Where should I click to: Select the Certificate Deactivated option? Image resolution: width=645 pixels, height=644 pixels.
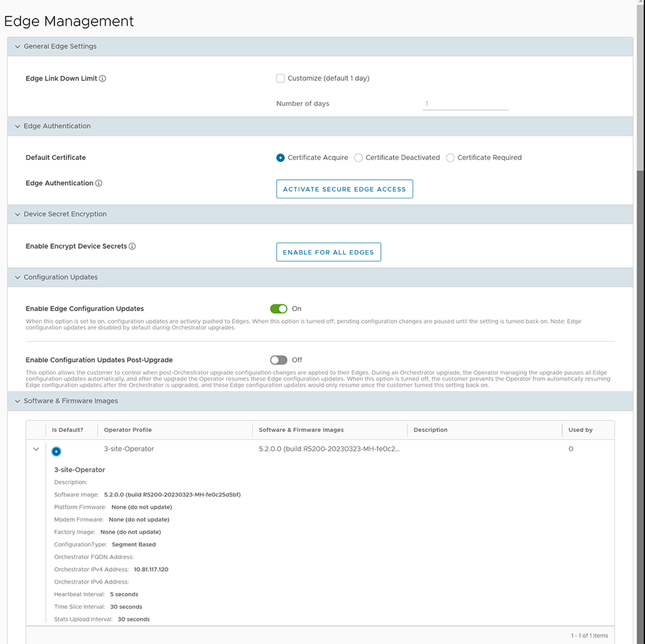coord(358,158)
